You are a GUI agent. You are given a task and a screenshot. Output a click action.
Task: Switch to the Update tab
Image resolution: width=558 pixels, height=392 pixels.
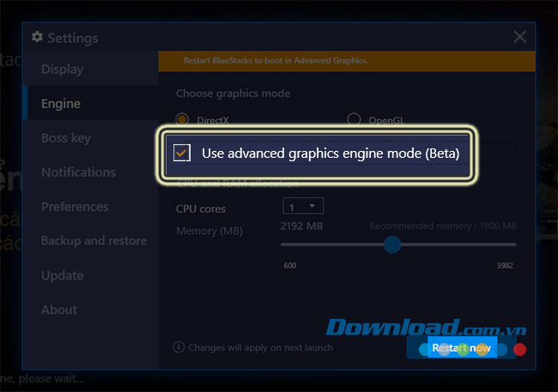tap(63, 275)
